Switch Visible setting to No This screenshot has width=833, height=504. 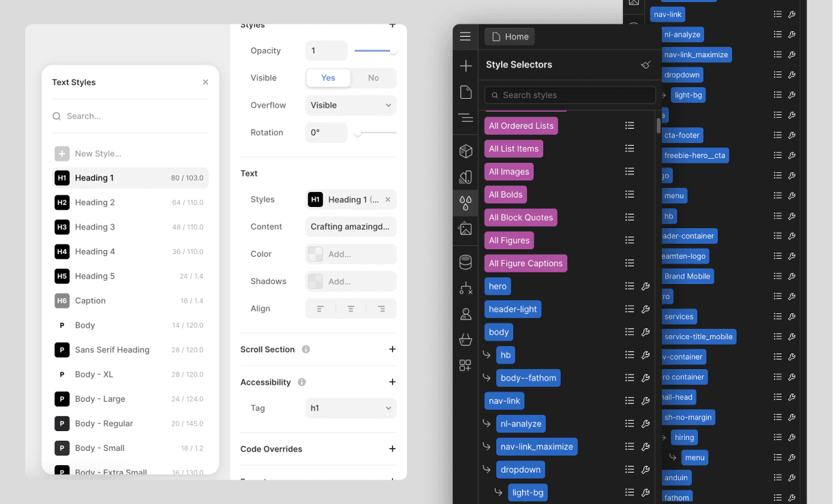click(373, 78)
